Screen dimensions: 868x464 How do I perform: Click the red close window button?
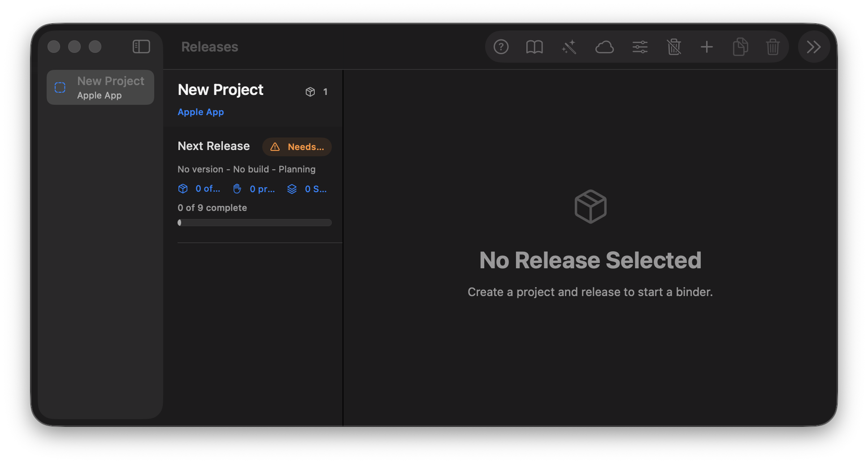(x=54, y=47)
